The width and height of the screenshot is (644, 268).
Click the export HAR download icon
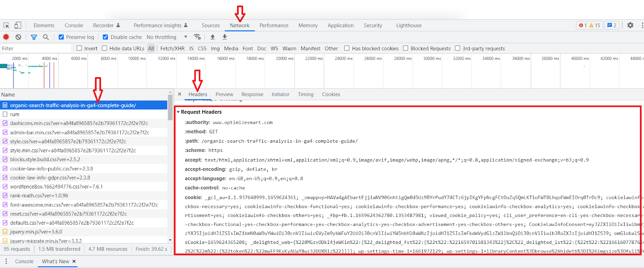225,37
